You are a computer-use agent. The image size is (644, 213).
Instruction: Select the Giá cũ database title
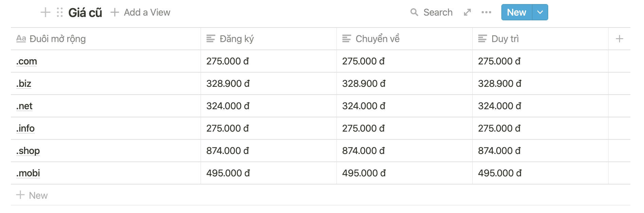coord(85,13)
